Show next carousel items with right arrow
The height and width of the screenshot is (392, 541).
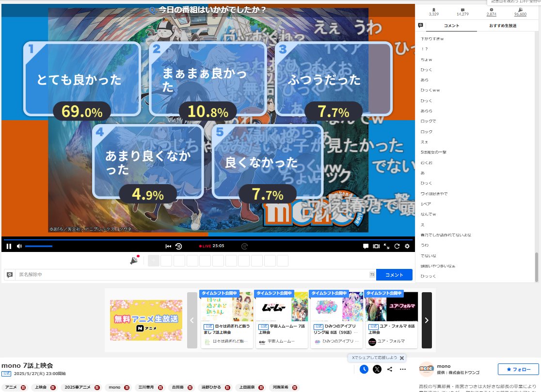coord(427,320)
